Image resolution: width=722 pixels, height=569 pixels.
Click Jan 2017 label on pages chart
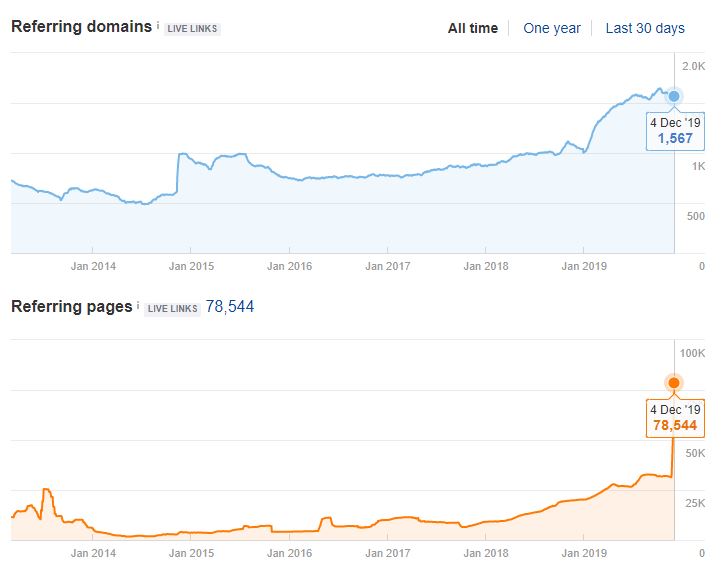[387, 553]
